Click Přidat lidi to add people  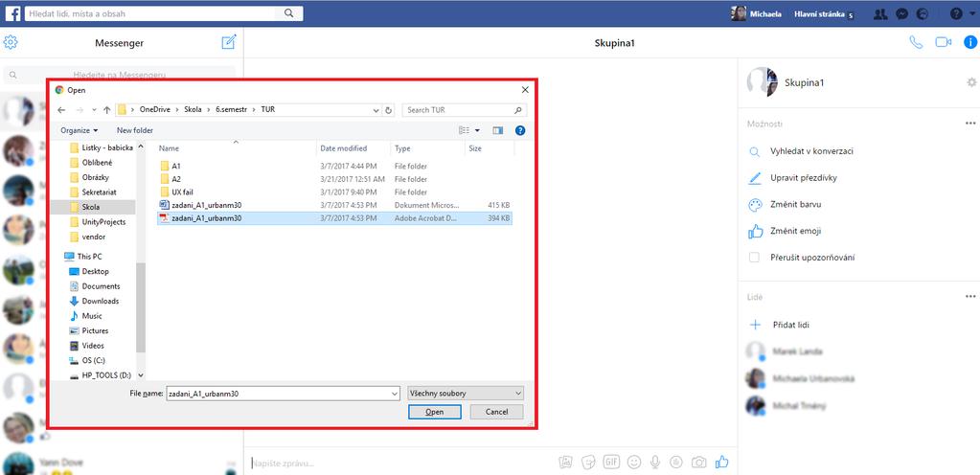pyautogui.click(x=791, y=325)
